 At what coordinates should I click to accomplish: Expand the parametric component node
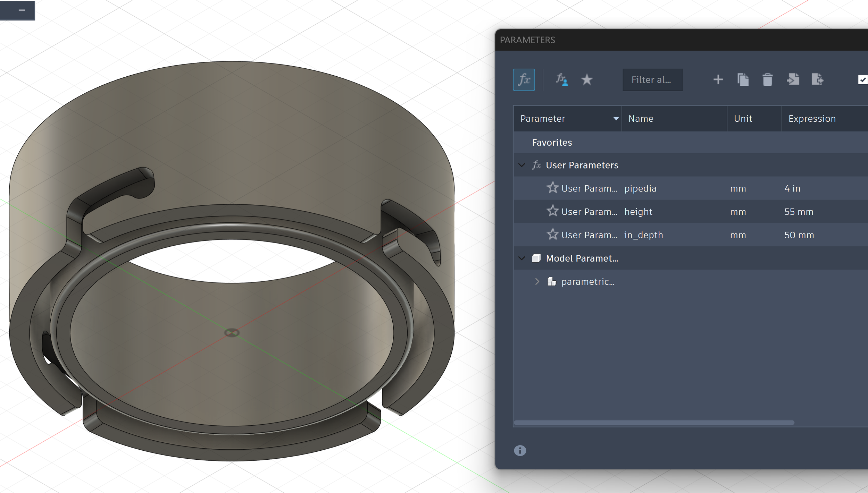[537, 281]
